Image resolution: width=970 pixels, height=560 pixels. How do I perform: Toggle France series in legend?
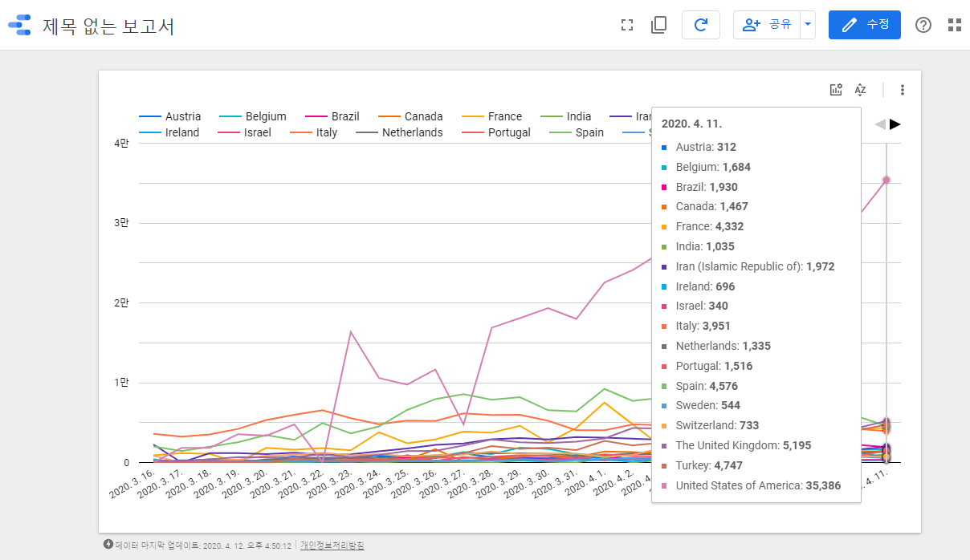pos(492,116)
